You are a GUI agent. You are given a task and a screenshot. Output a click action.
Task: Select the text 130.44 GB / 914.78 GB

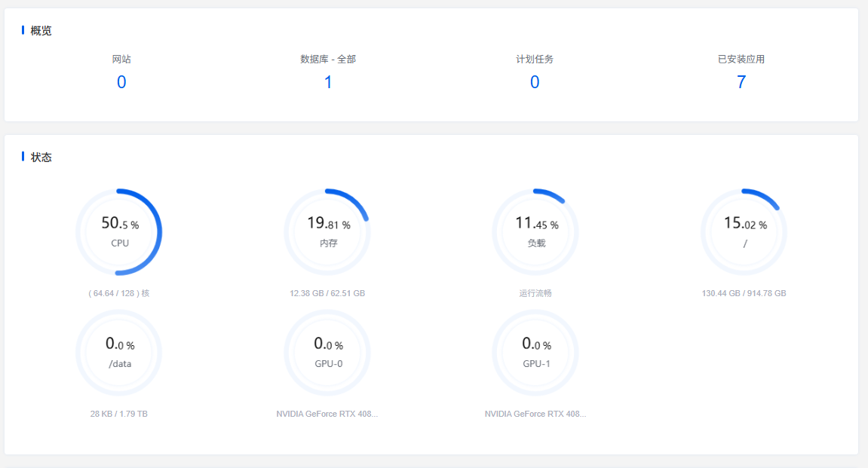click(744, 293)
